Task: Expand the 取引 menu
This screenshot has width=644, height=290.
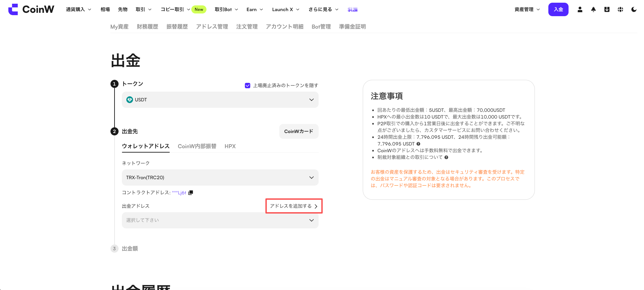Action: pyautogui.click(x=143, y=9)
